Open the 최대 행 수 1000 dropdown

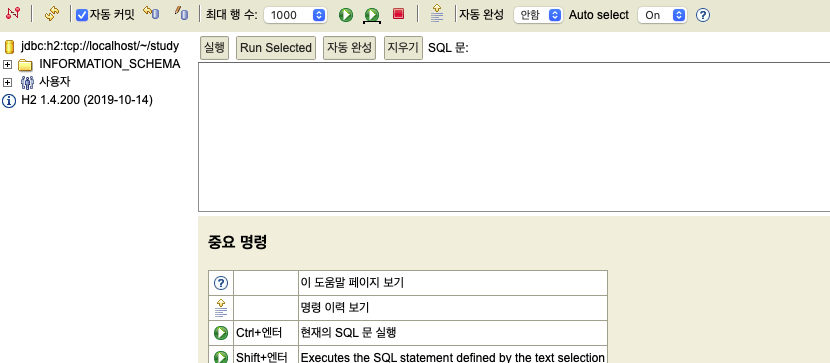[x=295, y=15]
